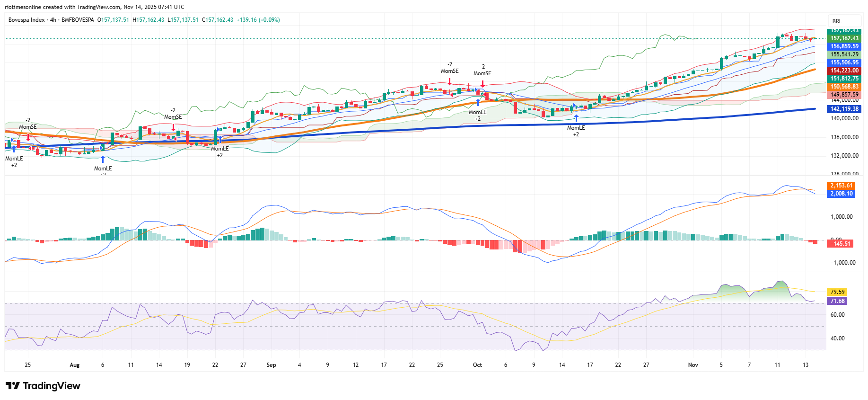Click the 60.00 tick on the RSI scale
The width and height of the screenshot is (868, 400).
[x=837, y=315]
